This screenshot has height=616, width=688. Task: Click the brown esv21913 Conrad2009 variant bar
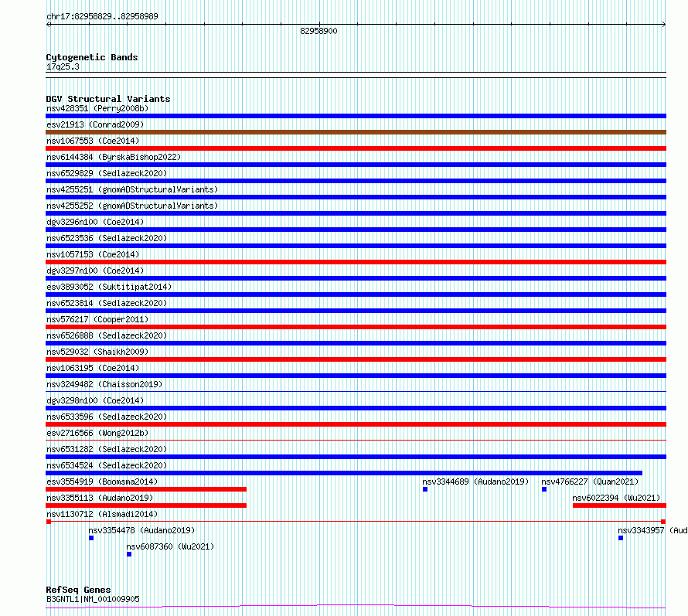pyautogui.click(x=356, y=132)
